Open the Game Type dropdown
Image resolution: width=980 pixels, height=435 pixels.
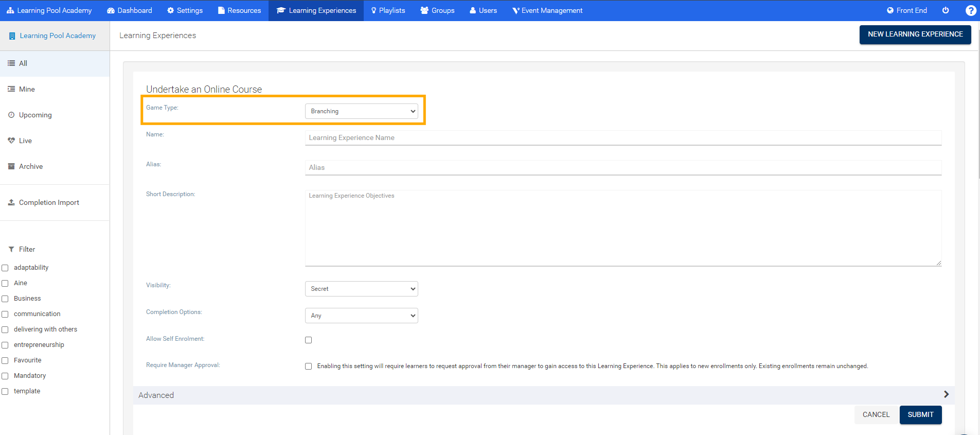(x=361, y=111)
